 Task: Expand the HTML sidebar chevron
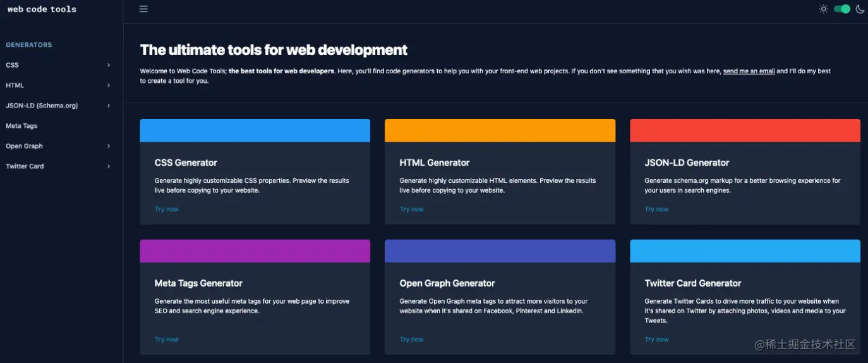(109, 85)
